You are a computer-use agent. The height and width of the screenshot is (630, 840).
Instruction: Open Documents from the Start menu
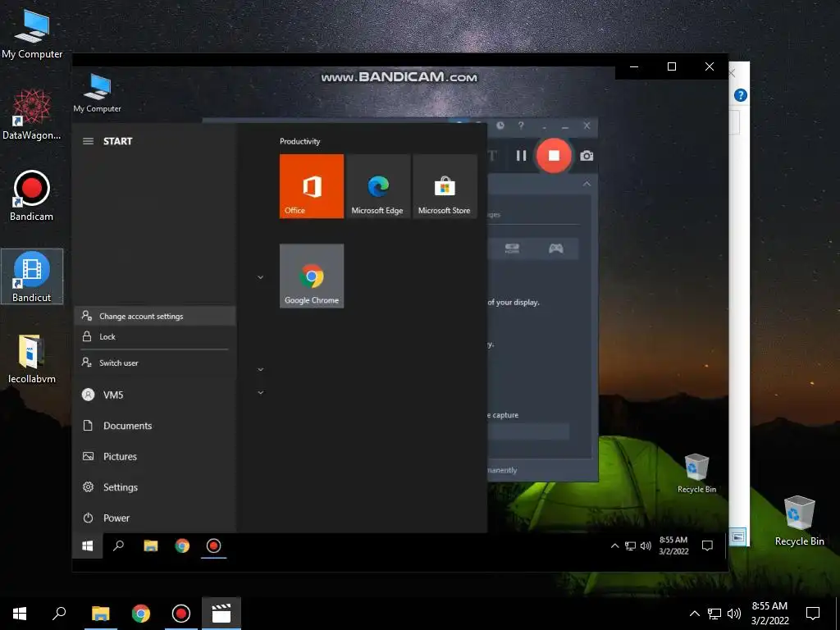pyautogui.click(x=155, y=426)
